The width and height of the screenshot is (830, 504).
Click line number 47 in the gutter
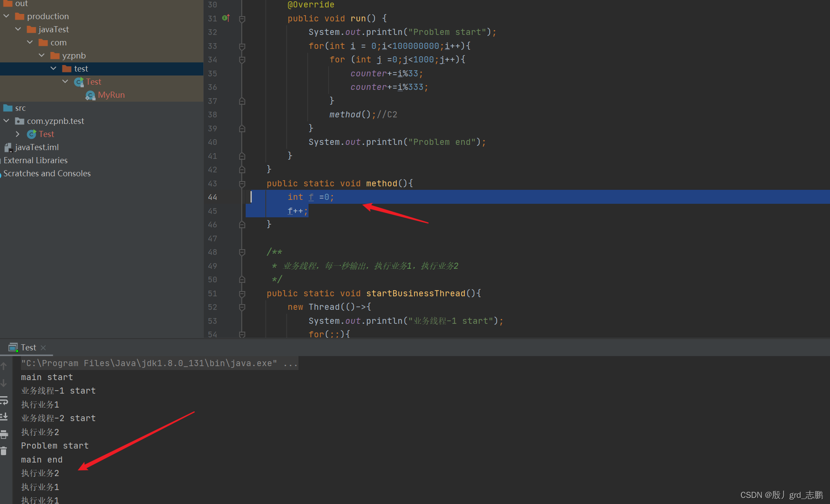(x=213, y=239)
